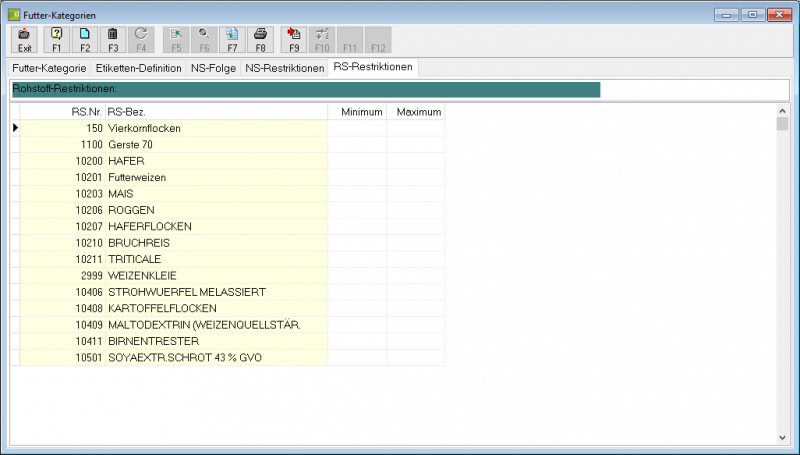Click the RS.Nr. column header
Viewport: 800px width, 455px height.
point(63,112)
